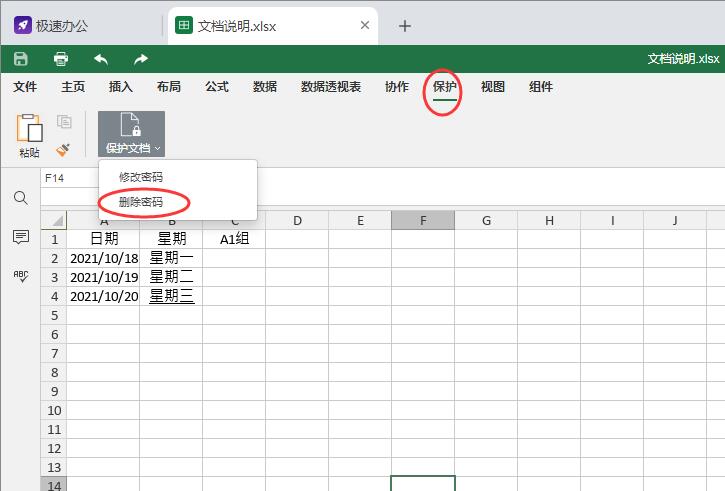725x491 pixels.
Task: Click underlined cell 星期三
Action: pos(171,296)
